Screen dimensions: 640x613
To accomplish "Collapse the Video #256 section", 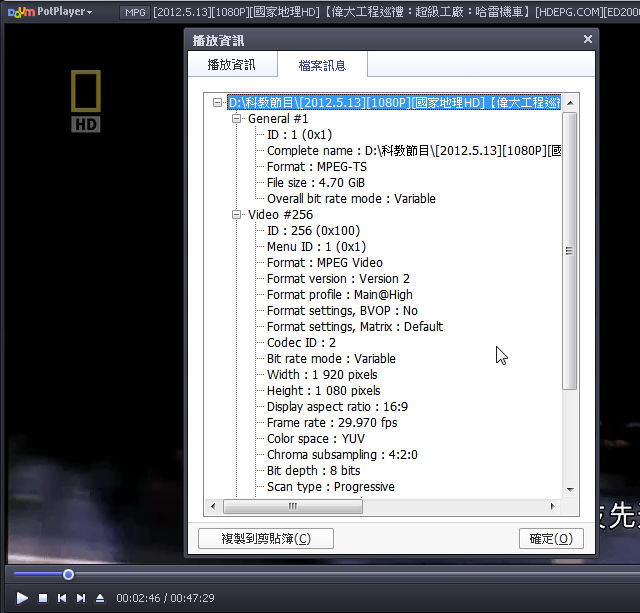I will coord(236,214).
